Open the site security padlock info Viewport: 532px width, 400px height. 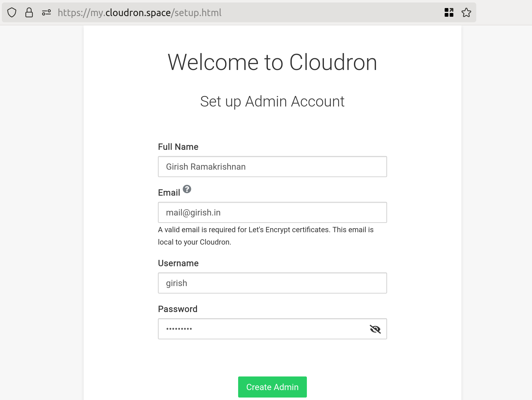point(29,13)
